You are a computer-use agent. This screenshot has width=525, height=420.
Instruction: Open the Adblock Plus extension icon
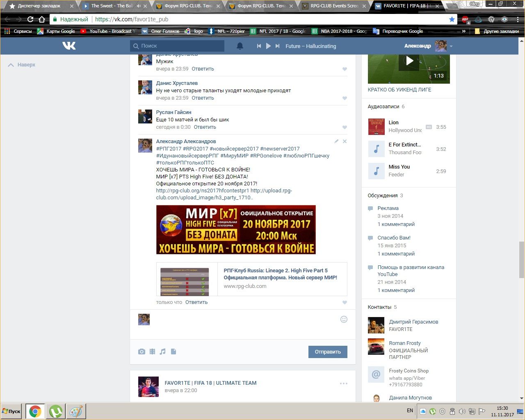click(x=465, y=19)
